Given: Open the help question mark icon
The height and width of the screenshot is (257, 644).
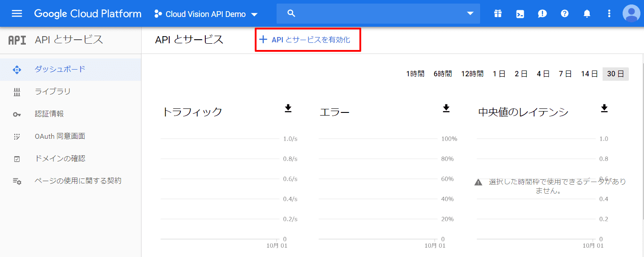Looking at the screenshot, I should [x=564, y=13].
